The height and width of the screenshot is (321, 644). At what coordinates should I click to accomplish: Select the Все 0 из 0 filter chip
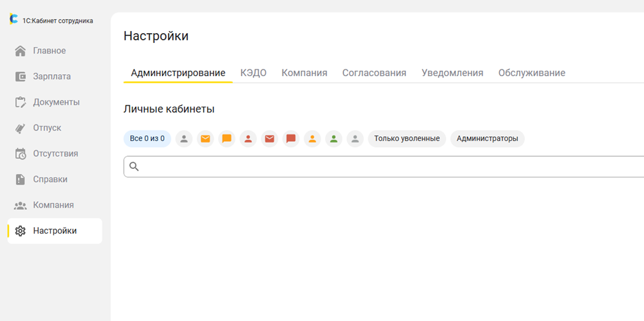pyautogui.click(x=147, y=139)
